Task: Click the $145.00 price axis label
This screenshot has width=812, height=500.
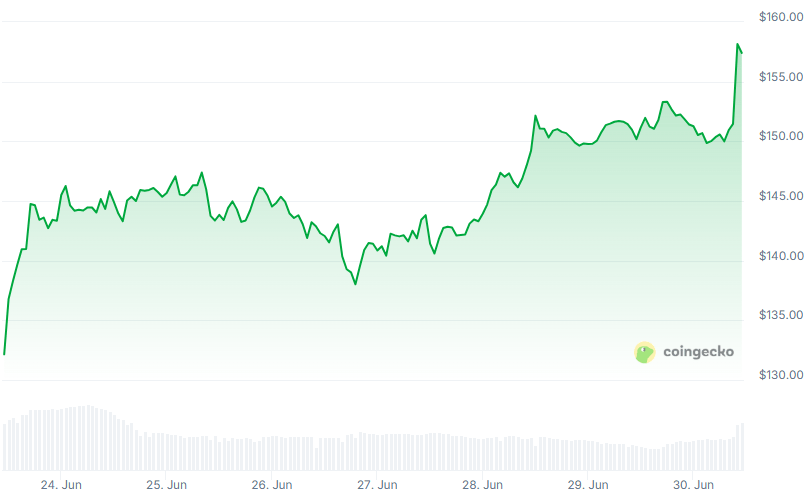Action: tap(781, 196)
